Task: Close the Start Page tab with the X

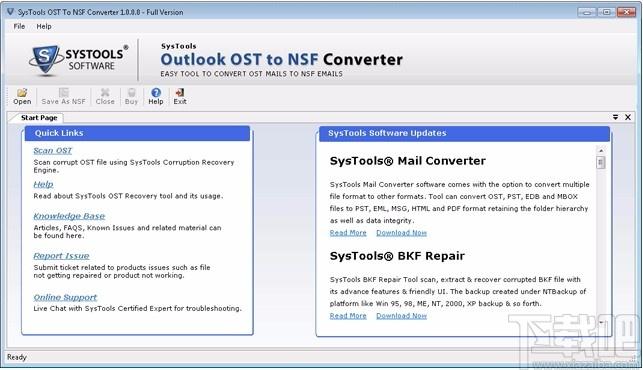Action: click(x=628, y=117)
